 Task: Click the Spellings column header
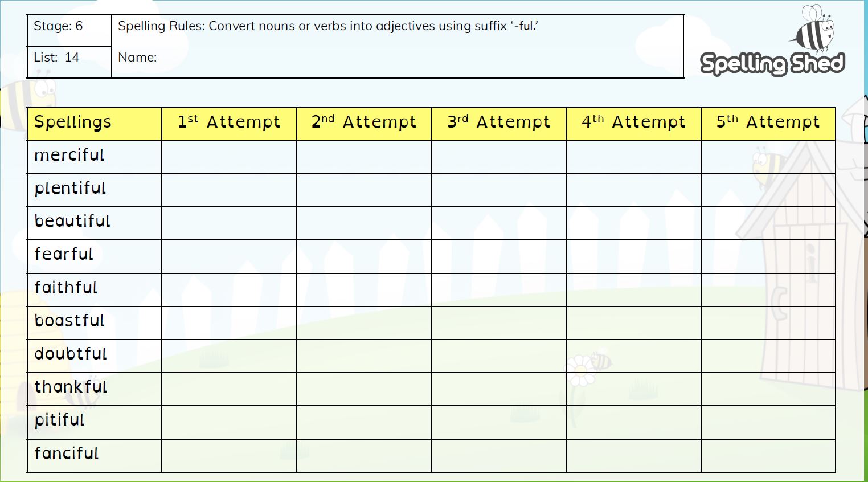pos(95,124)
